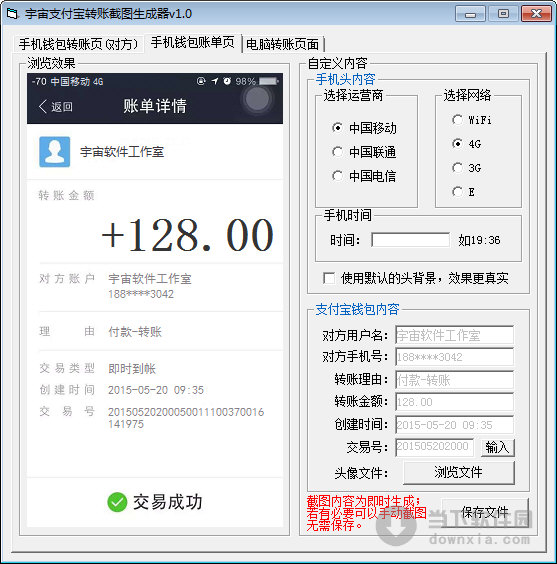Click the 时间 input field
The image size is (557, 564).
(x=410, y=240)
